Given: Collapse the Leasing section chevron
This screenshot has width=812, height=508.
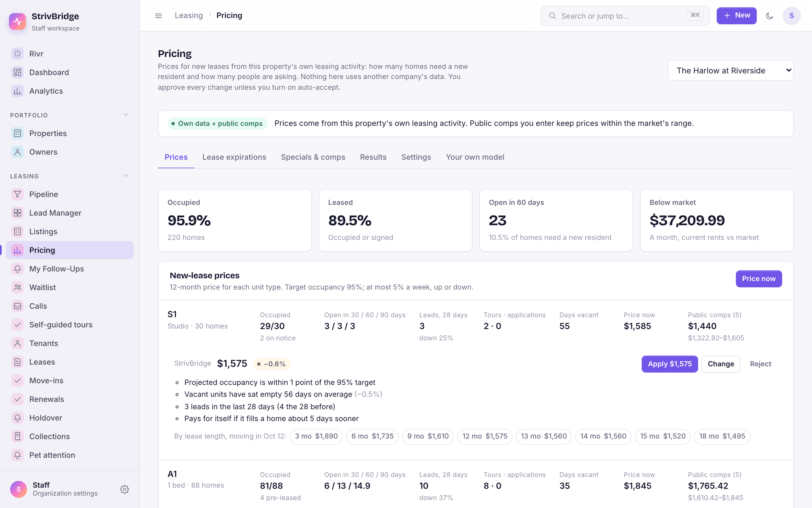Looking at the screenshot, I should click(126, 176).
